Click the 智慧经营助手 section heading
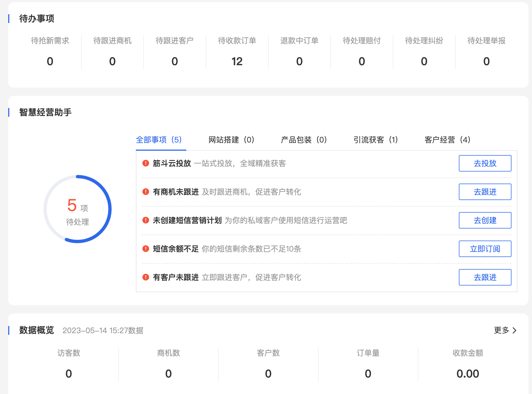Image resolution: width=532 pixels, height=394 pixels. point(45,112)
